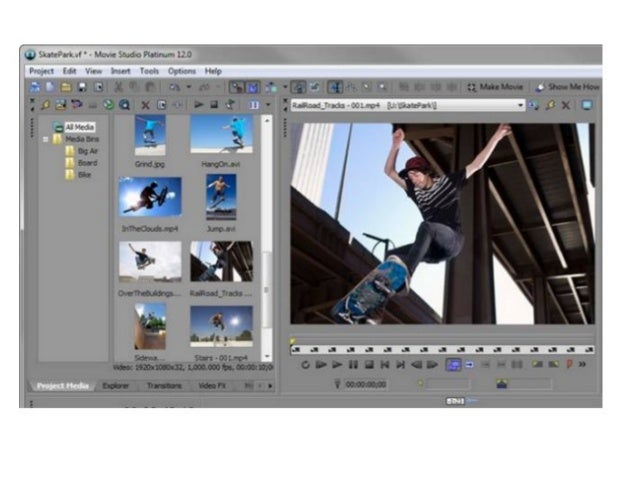Remove selected media with X icon
638x479 pixels.
[145, 105]
